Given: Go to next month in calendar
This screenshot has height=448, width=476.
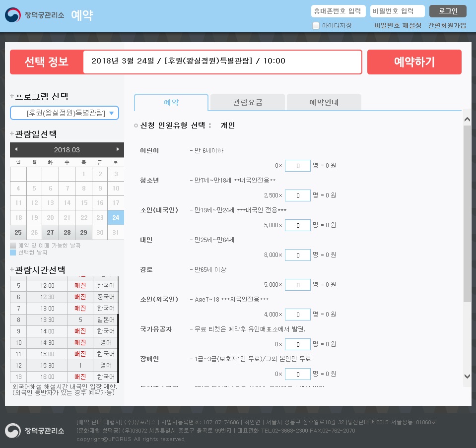Looking at the screenshot, I should coord(118,149).
